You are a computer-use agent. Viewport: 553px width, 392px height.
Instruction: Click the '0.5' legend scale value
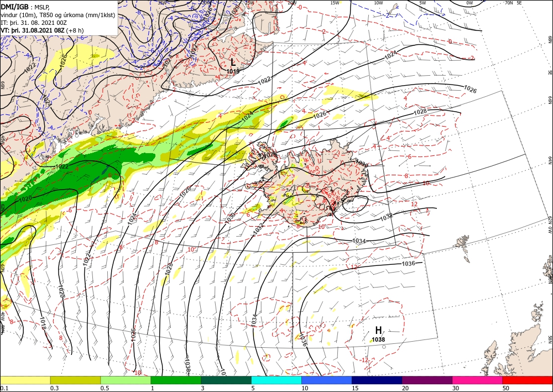[105, 388]
